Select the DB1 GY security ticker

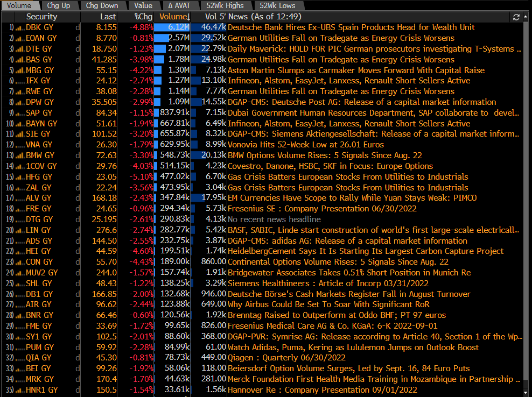tap(39, 294)
